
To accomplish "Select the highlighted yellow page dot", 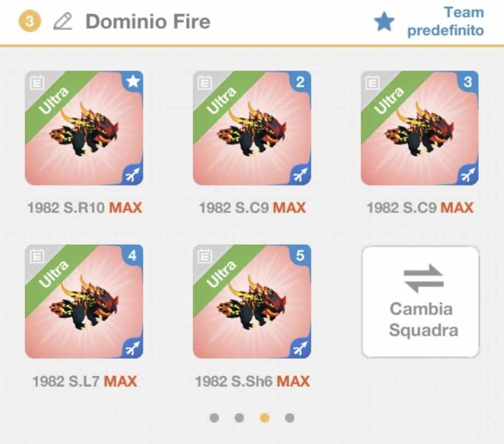I will point(265,418).
